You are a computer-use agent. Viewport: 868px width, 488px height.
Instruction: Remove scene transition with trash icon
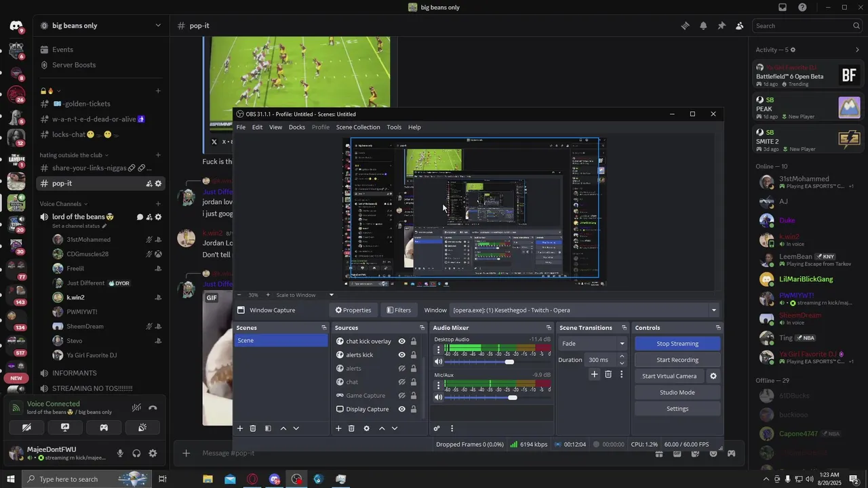608,374
